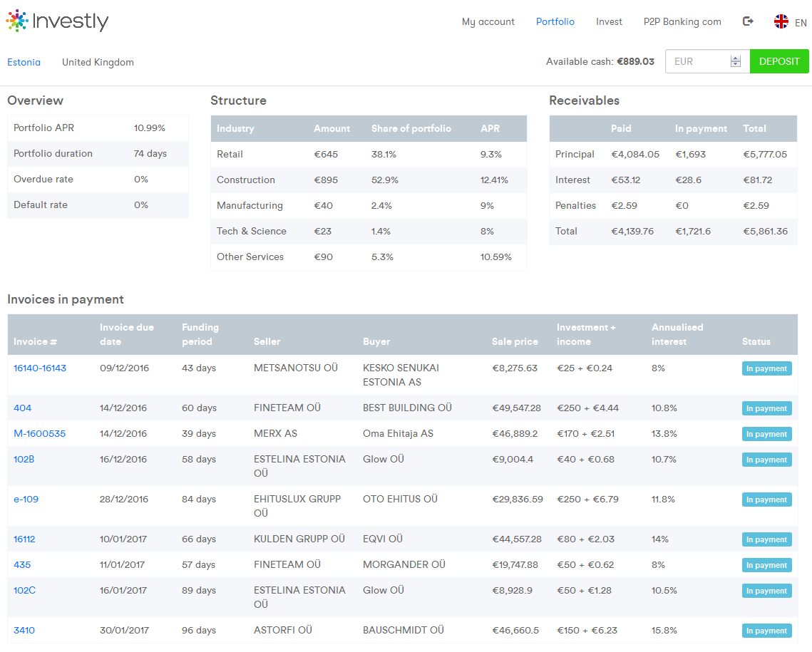
Task: Click sale price €49,547.28
Action: point(516,408)
